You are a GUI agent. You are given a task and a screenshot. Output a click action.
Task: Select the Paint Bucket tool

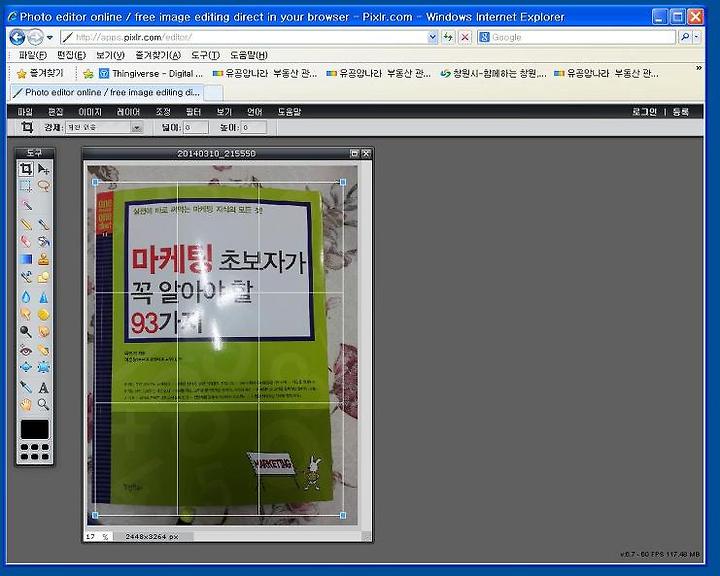pos(44,242)
